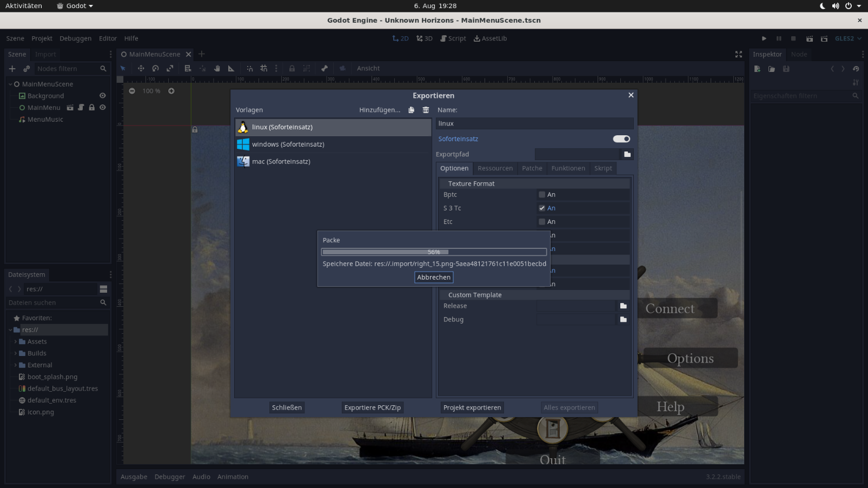Zoom in canvas with plus icon
Image resolution: width=868 pixels, height=488 pixels.
pyautogui.click(x=171, y=91)
